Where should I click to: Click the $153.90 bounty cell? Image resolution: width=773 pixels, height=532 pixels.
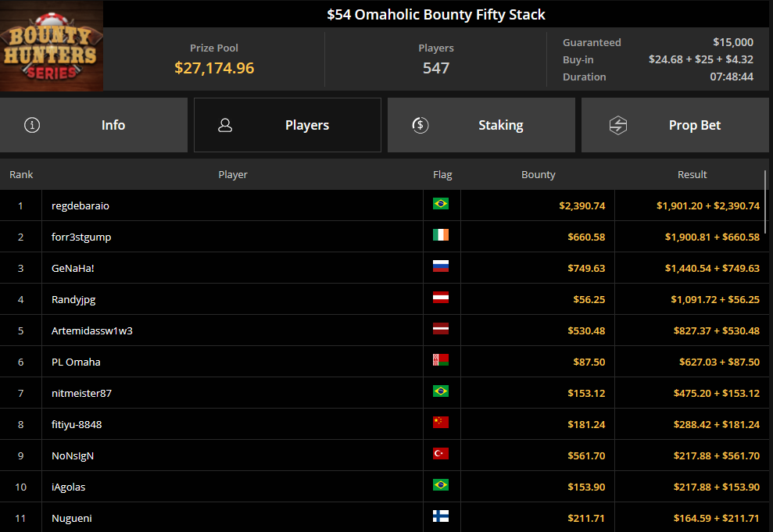coord(586,487)
